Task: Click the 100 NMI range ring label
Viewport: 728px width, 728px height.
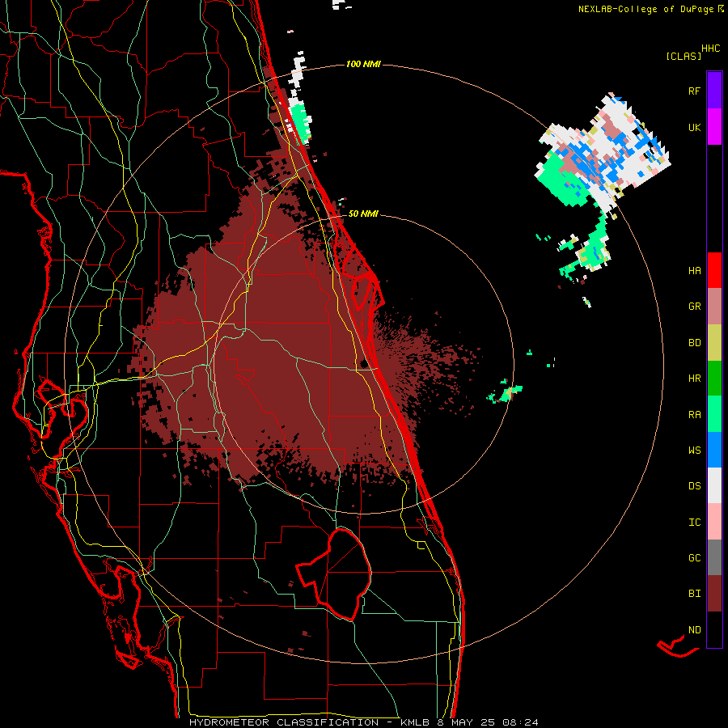Action: click(x=363, y=64)
